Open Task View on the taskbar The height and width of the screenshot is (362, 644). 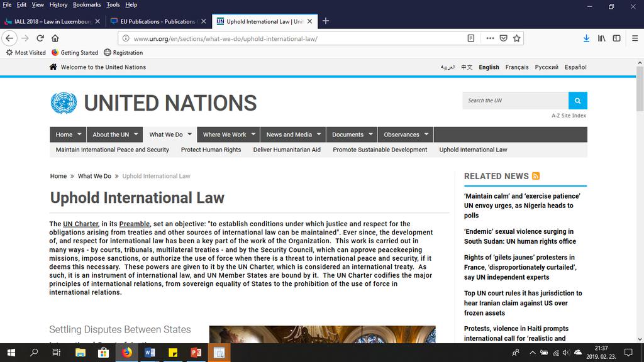click(56, 353)
